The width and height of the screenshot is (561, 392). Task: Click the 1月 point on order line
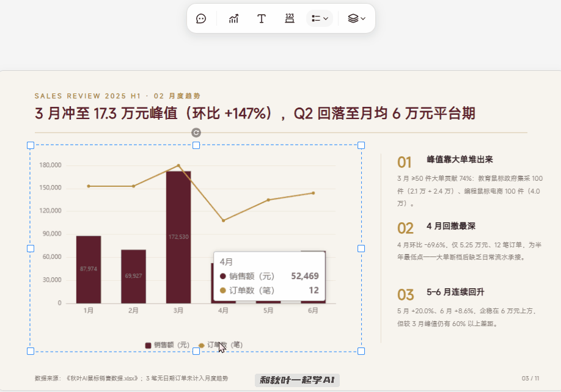click(89, 186)
